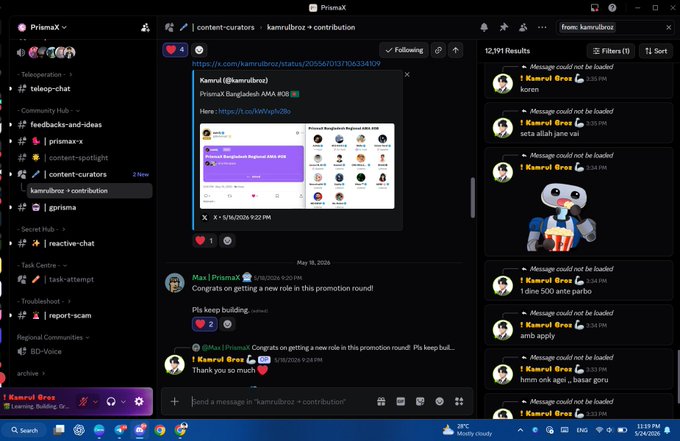Toggle microphone mute in user panel
The image size is (680, 441).
(83, 402)
